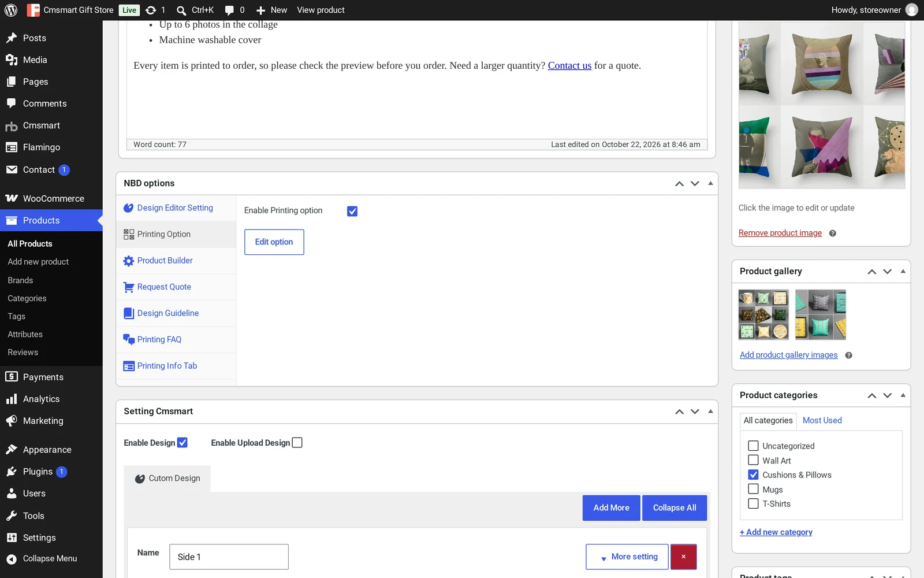924x578 pixels.
Task: Check the Enable Upload Design checkbox
Action: tap(297, 443)
